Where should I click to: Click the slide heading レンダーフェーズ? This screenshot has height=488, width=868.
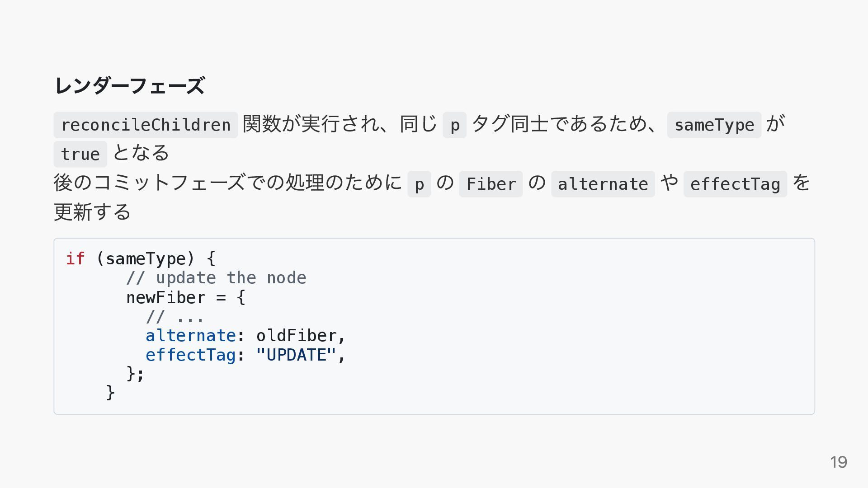pyautogui.click(x=130, y=86)
